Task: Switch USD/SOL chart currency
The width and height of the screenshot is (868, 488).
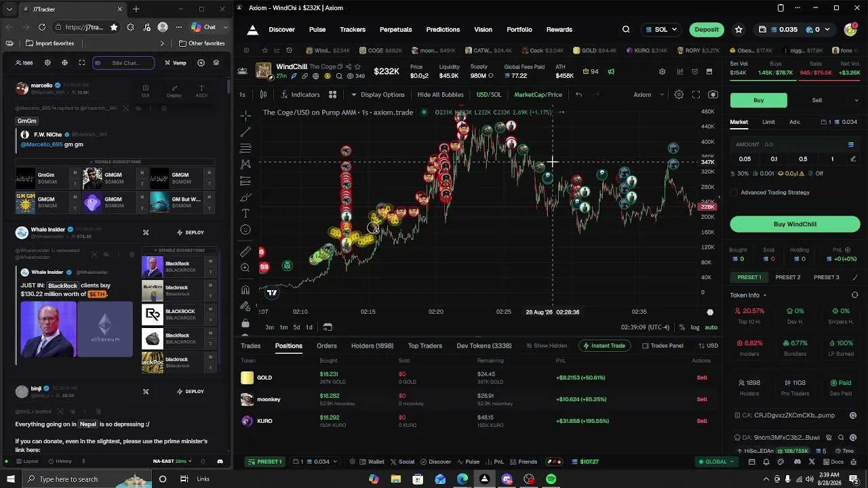Action: point(489,95)
